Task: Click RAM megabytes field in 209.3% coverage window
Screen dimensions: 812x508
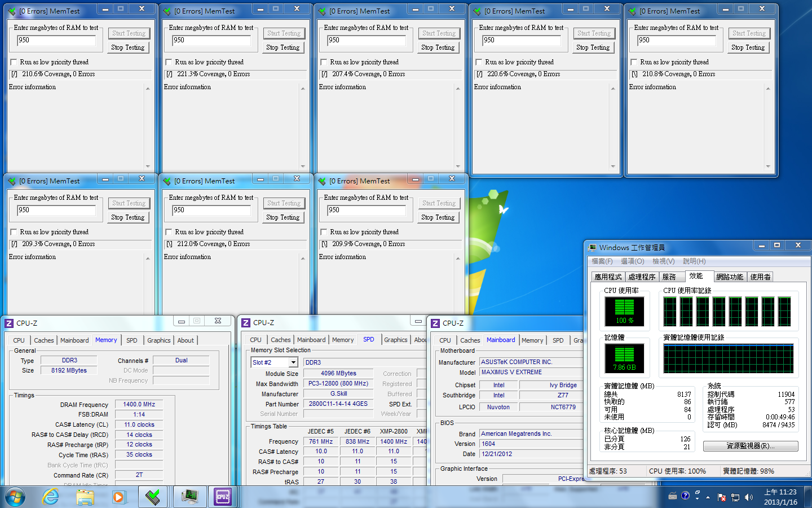Action: click(x=56, y=210)
